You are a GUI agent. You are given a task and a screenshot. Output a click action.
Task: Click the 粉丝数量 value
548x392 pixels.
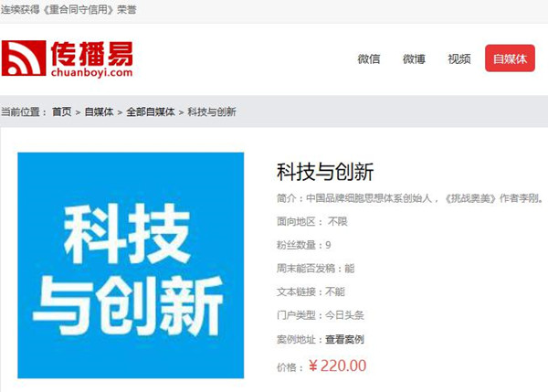[328, 245]
